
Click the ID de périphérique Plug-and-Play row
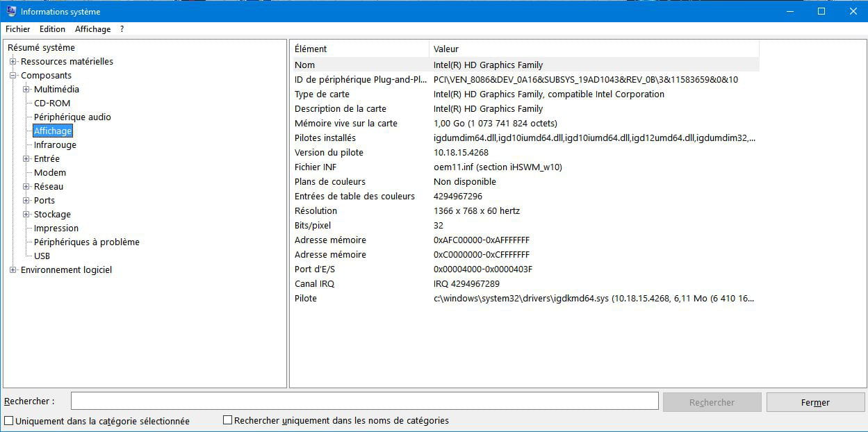(x=525, y=79)
